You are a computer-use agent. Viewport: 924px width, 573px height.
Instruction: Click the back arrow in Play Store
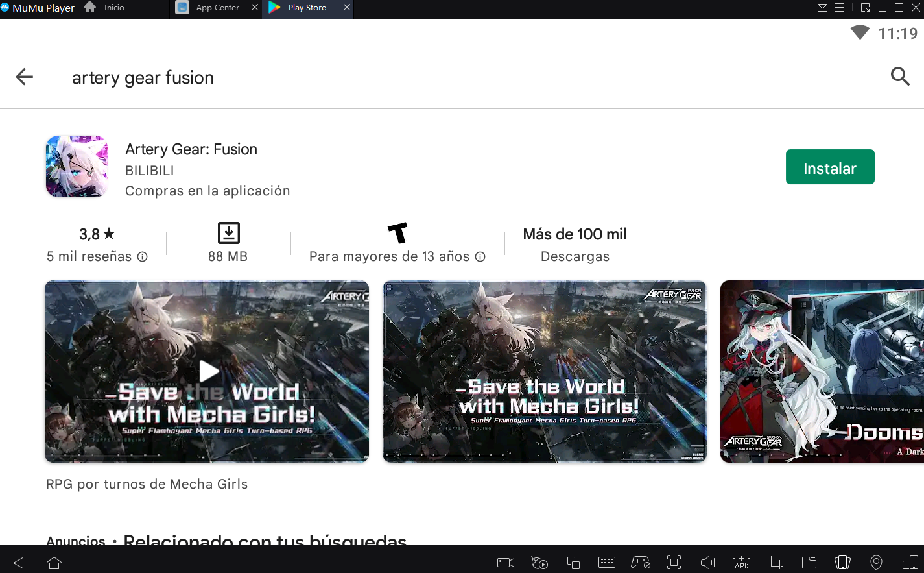pyautogui.click(x=25, y=77)
